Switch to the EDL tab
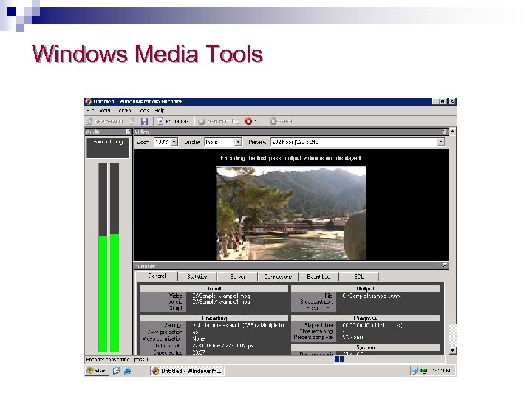This screenshot has width=532, height=399. pos(359,276)
